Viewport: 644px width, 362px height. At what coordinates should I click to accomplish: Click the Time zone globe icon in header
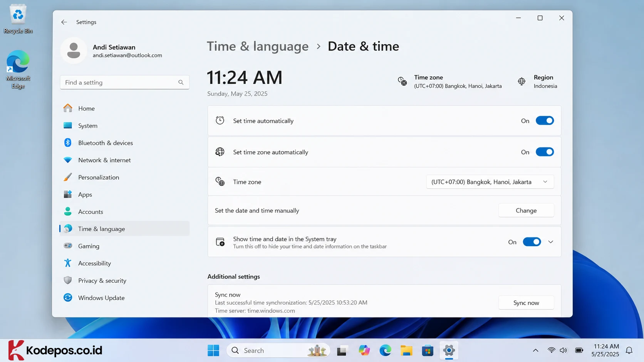tap(402, 81)
